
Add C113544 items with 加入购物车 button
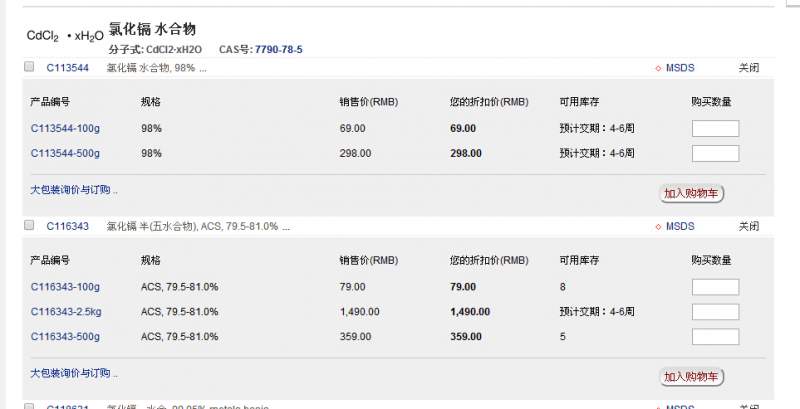click(692, 193)
